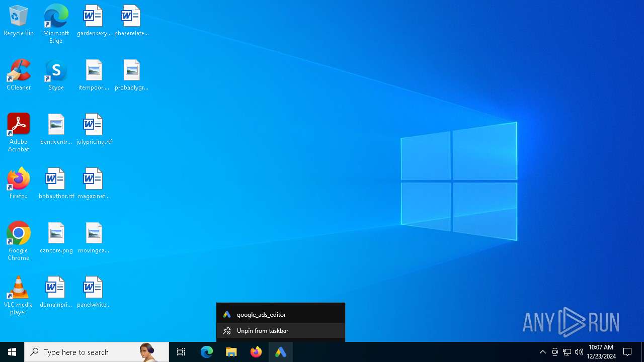Viewport: 644px width, 362px height.
Task: Click Google Ads Editor taskbar icon
Action: pyautogui.click(x=281, y=352)
